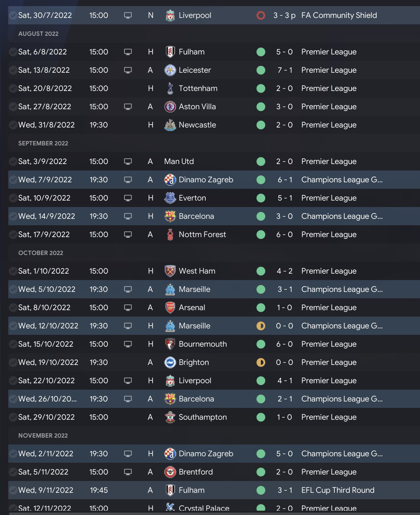This screenshot has height=515, width=420.
Task: Collapse the AUGUST 2022 month header
Action: [x=38, y=34]
